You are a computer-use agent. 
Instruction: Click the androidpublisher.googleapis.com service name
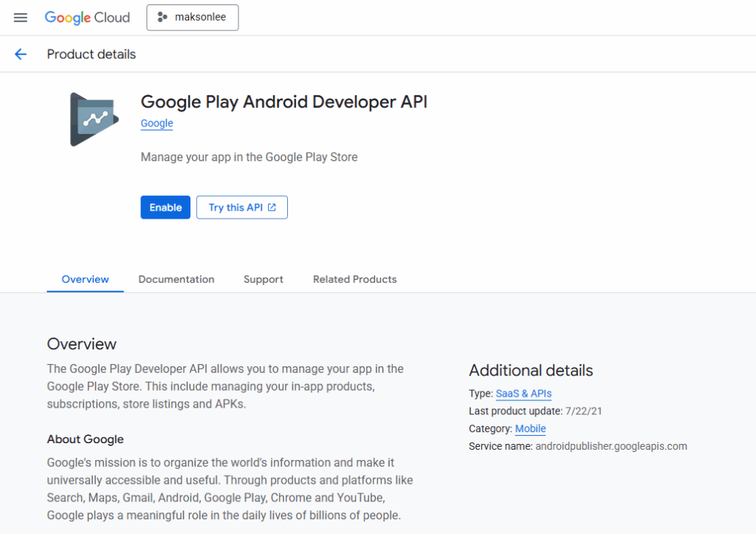[611, 446]
